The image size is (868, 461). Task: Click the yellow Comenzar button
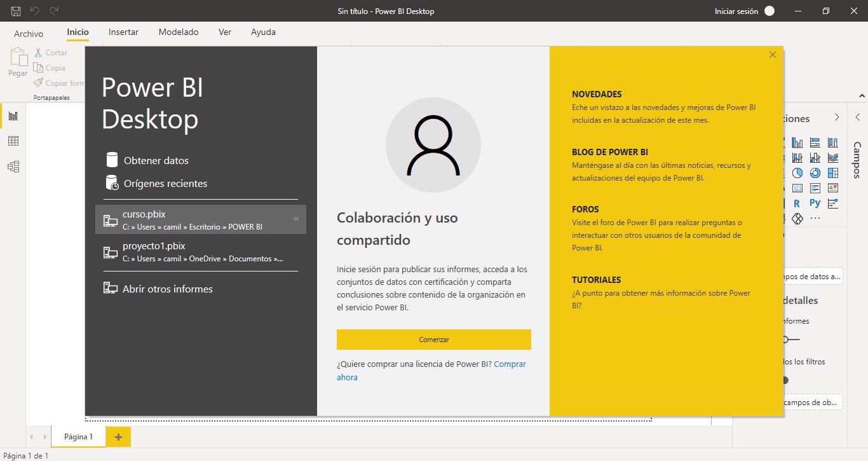coord(434,340)
